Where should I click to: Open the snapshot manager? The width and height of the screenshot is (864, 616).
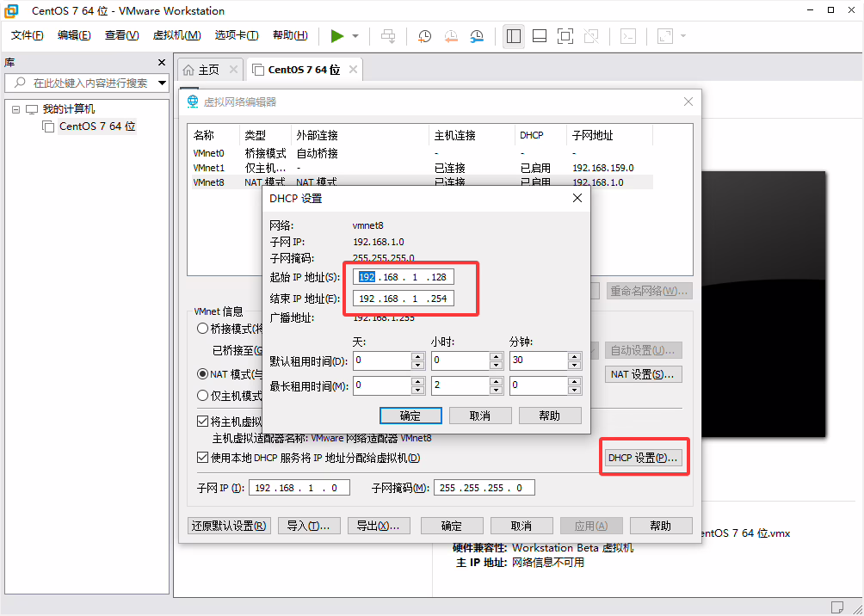(473, 36)
